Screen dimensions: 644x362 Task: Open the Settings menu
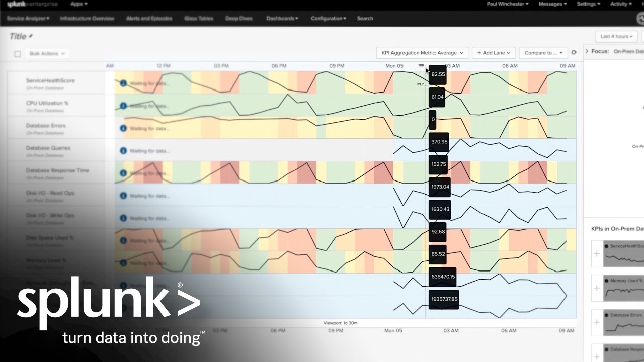(588, 4)
